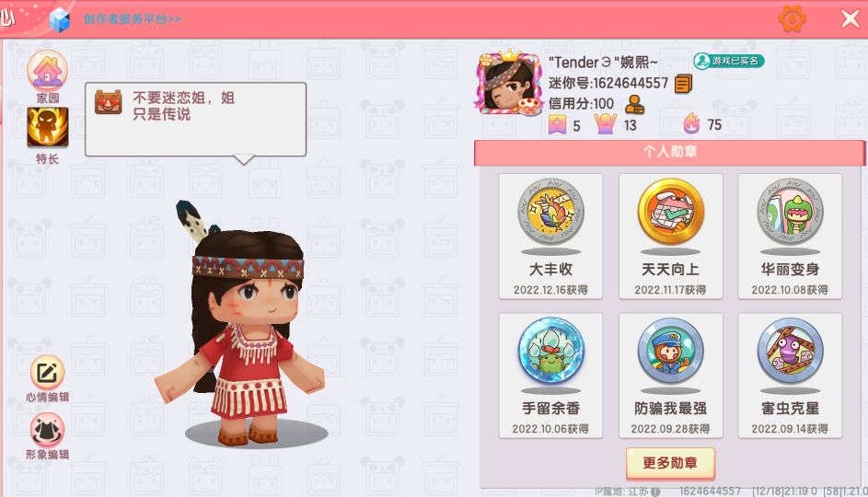Select the 害虫克星 medal card
The image size is (868, 497).
[790, 376]
